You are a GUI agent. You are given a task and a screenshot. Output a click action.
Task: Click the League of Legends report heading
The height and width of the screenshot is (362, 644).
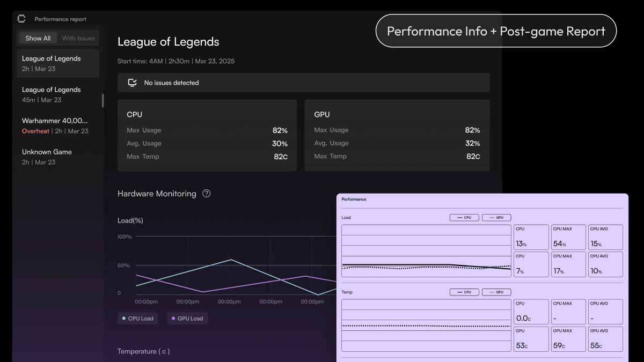(169, 42)
